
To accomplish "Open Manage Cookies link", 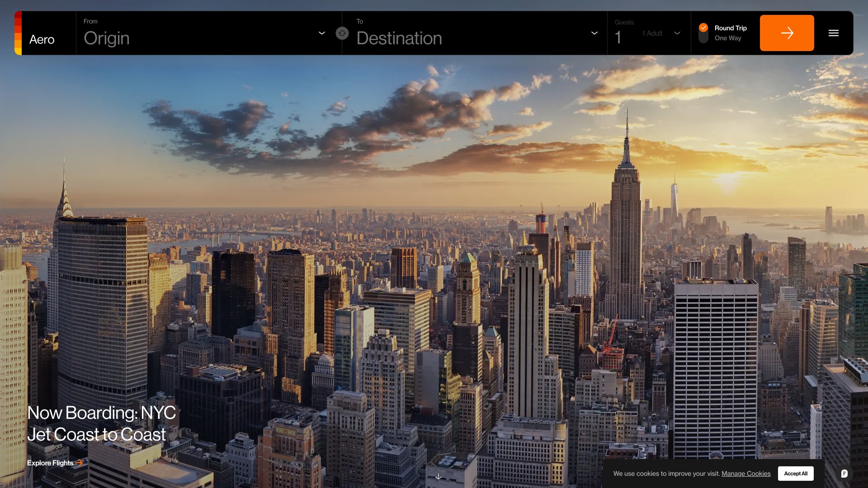I will [745, 474].
